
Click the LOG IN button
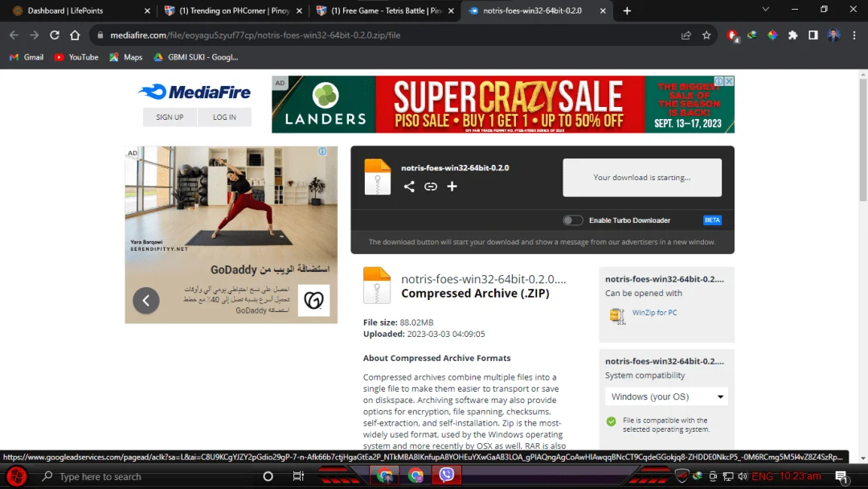224,117
